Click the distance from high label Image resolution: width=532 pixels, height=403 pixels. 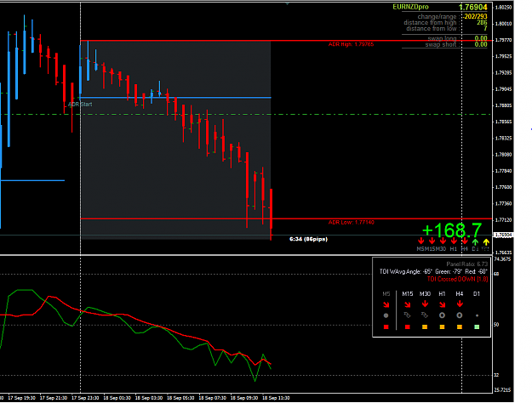432,22
